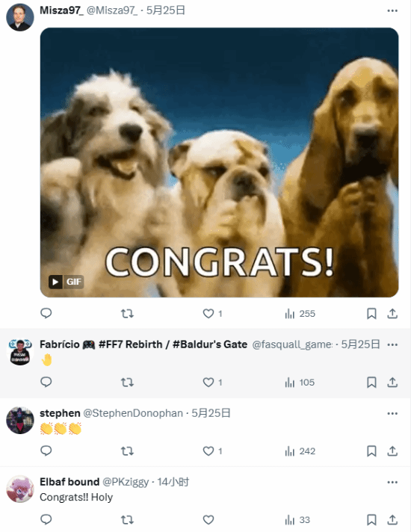This screenshot has height=532, width=411.
Task: Like Elbaf bound's Congrats reply
Action: [208, 520]
